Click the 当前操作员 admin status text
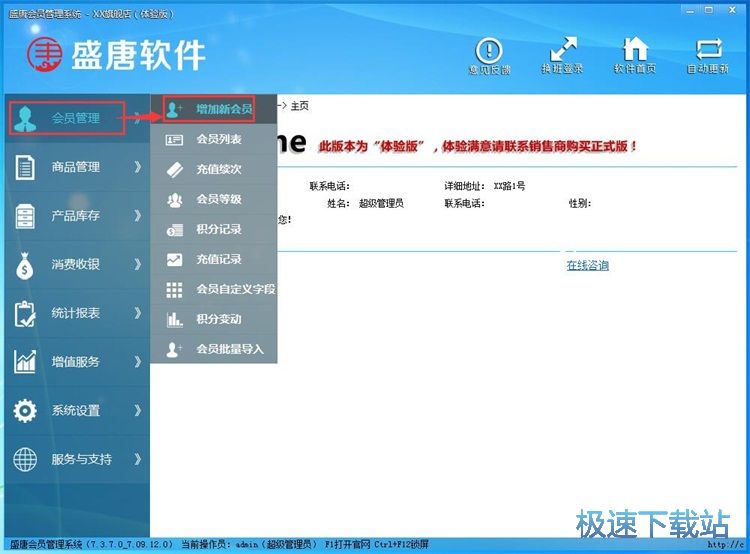The height and width of the screenshot is (554, 750). (x=249, y=544)
